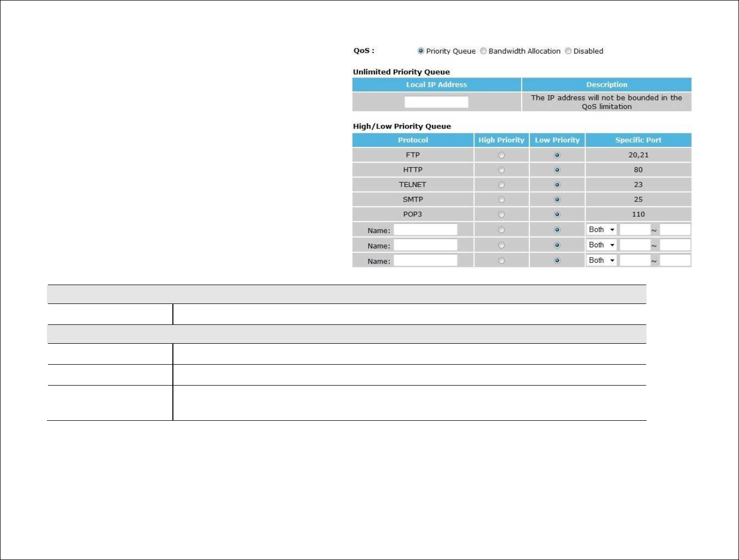The height and width of the screenshot is (560, 739).
Task: Open the Both dropdown in second Name row
Action: tap(602, 245)
